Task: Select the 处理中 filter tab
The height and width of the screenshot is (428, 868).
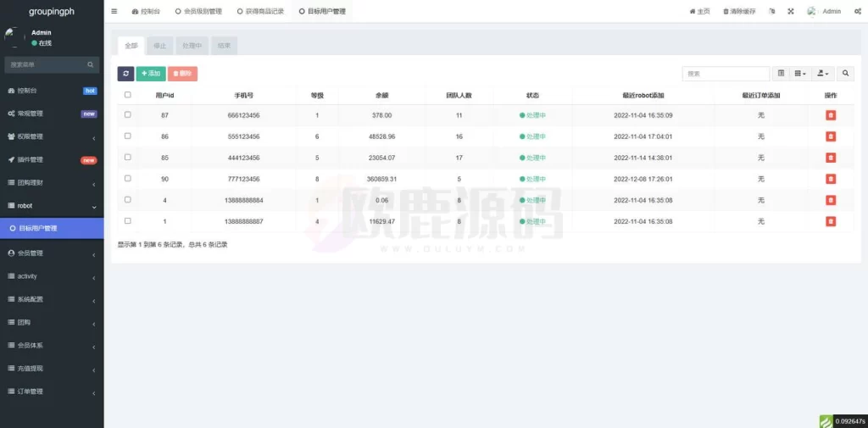Action: [x=192, y=46]
